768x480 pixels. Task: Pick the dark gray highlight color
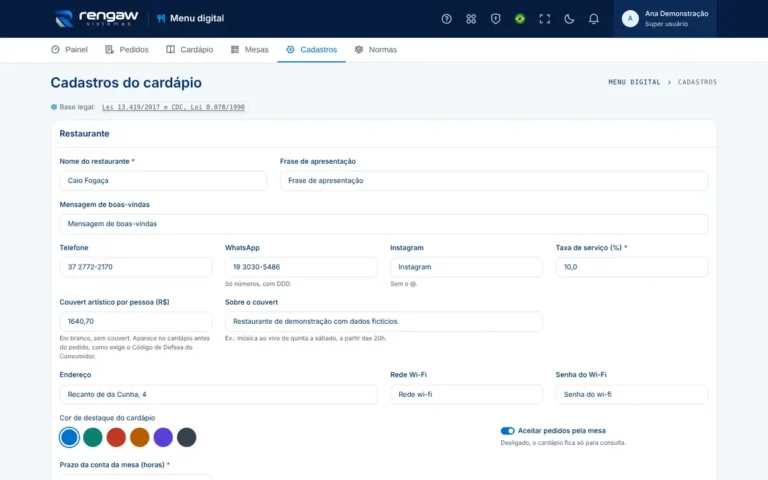pos(187,437)
